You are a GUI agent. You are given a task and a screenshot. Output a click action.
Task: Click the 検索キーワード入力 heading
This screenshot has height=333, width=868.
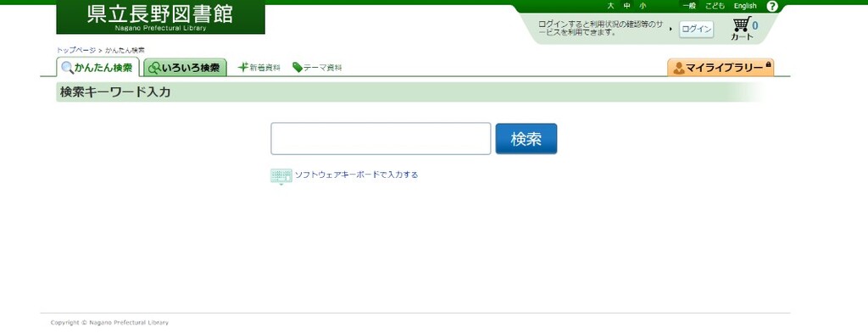[115, 92]
